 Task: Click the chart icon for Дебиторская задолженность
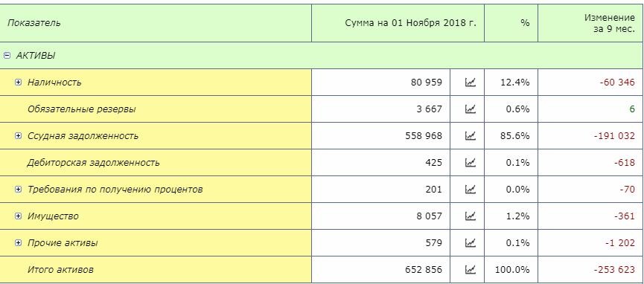pos(470,163)
